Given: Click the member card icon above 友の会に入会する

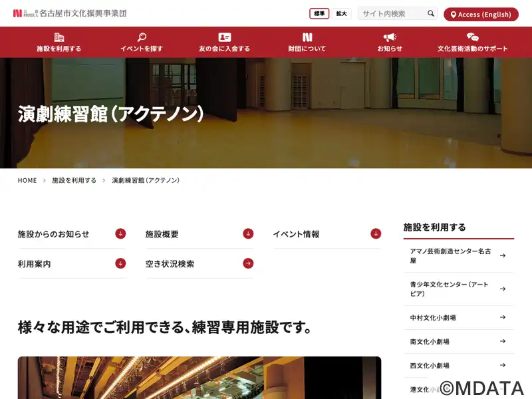Looking at the screenshot, I should [225, 37].
